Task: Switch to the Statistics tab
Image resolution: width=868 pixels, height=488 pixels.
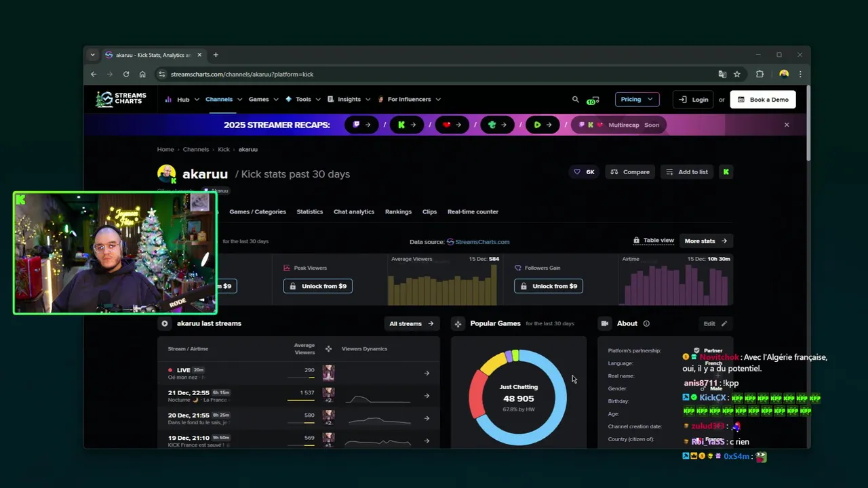Action: pyautogui.click(x=310, y=211)
